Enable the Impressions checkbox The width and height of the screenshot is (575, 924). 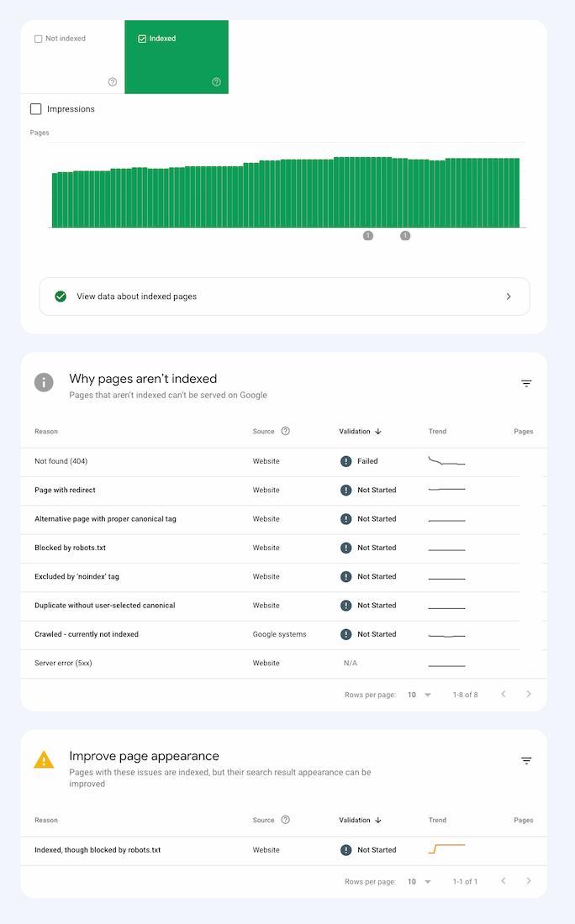(36, 109)
